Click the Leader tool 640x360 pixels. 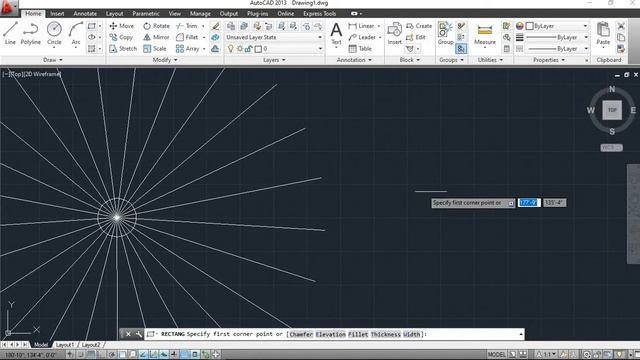click(x=362, y=37)
